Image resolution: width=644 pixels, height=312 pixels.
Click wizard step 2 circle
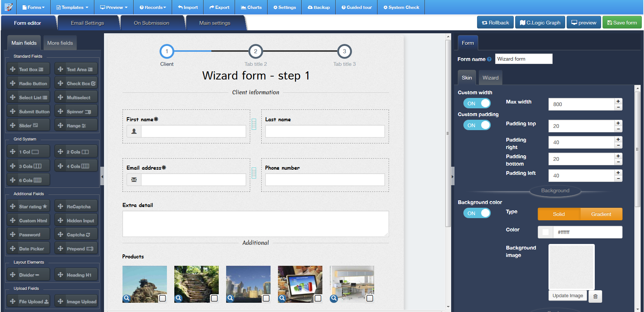tap(255, 51)
